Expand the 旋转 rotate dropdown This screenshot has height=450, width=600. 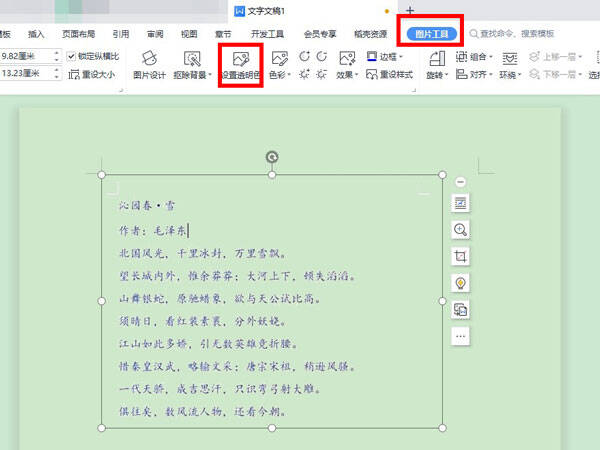(446, 75)
